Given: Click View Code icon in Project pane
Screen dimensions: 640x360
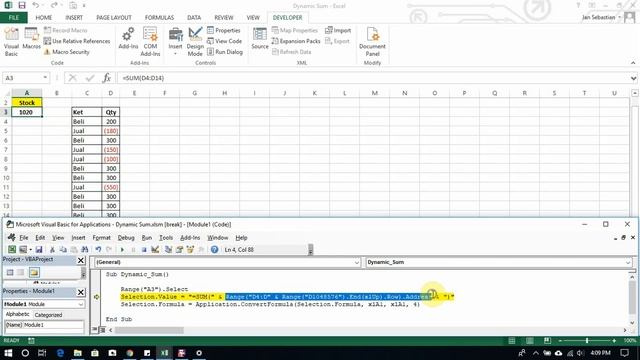Looking at the screenshot, I should tap(10, 272).
